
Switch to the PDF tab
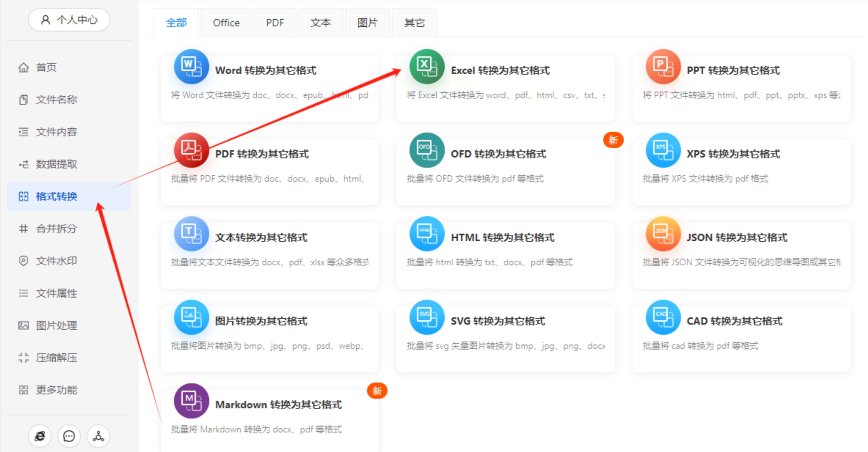[x=275, y=23]
